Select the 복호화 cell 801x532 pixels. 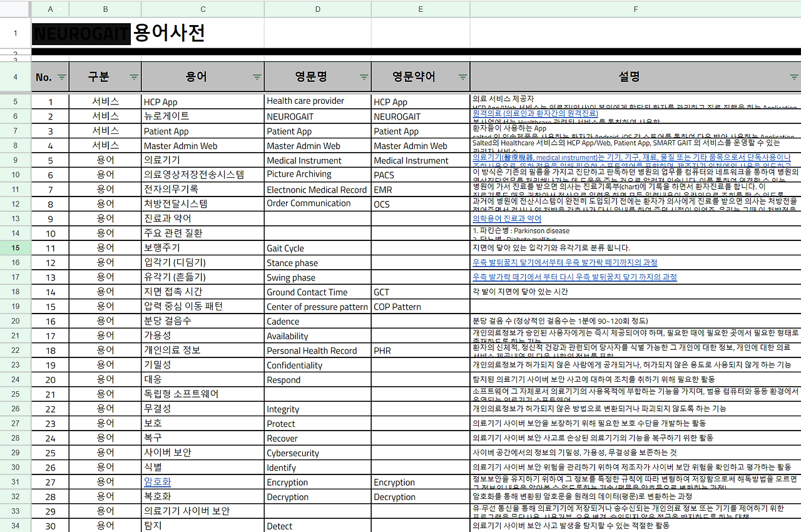203,496
